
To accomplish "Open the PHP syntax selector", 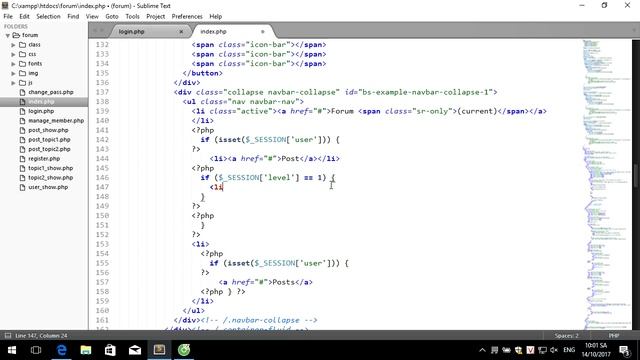I will (614, 336).
